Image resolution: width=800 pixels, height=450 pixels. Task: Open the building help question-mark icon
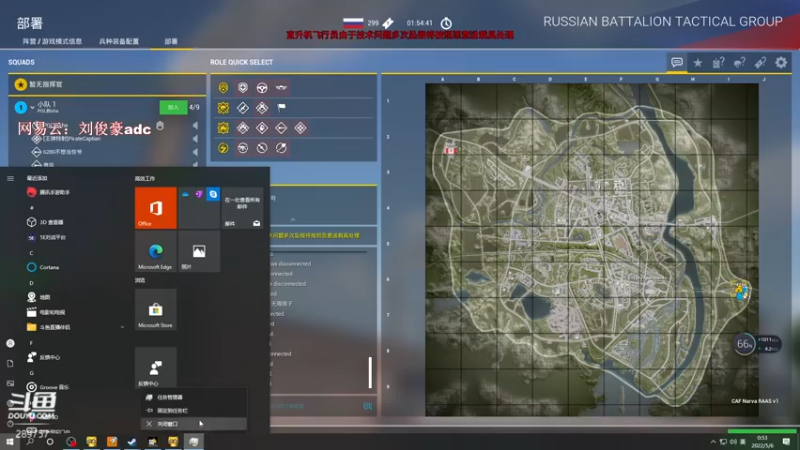click(x=718, y=62)
